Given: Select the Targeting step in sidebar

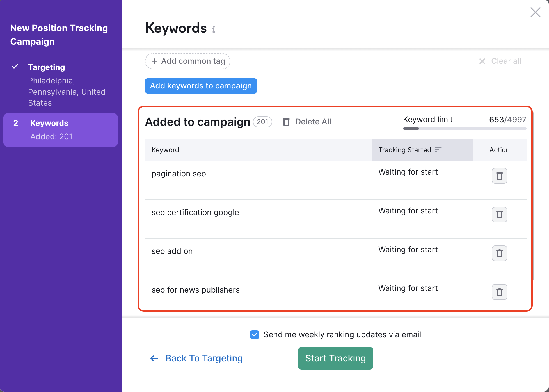Looking at the screenshot, I should 46,67.
